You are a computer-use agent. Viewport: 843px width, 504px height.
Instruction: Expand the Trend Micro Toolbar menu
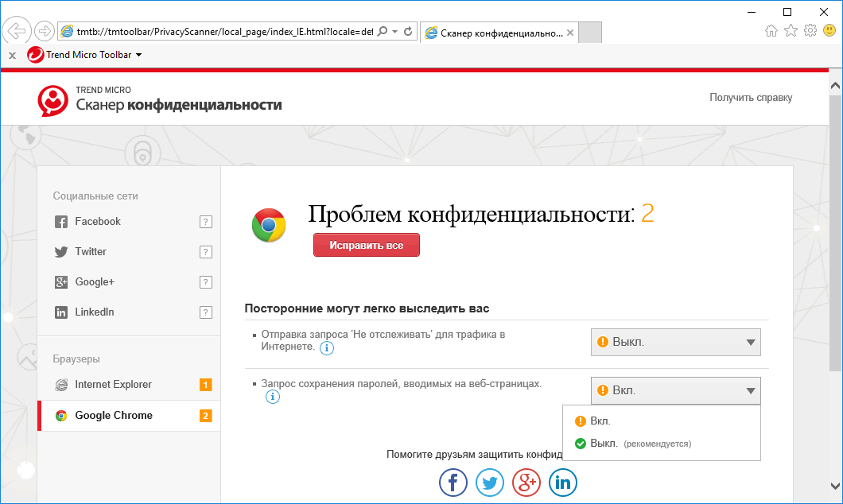click(x=138, y=54)
